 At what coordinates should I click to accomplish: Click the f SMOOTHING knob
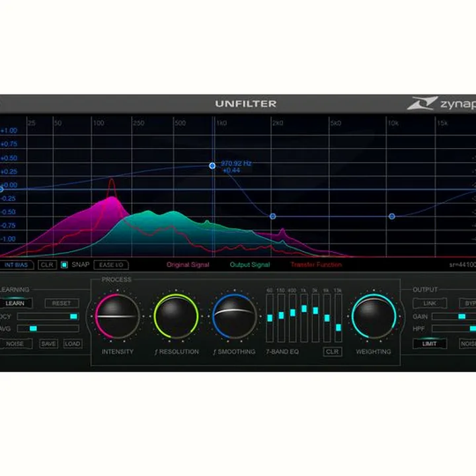pyautogui.click(x=235, y=316)
